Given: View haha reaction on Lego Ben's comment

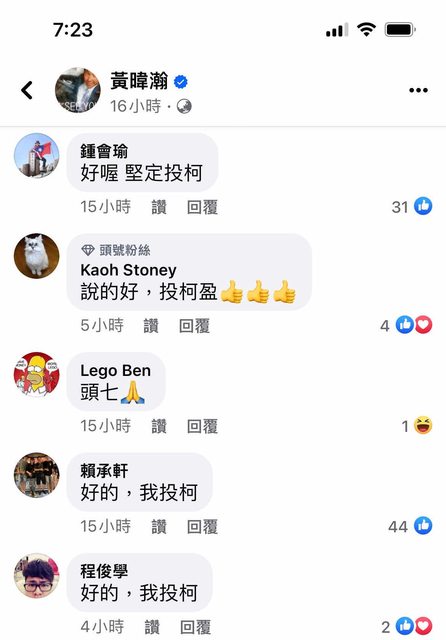Looking at the screenshot, I should [417, 426].
